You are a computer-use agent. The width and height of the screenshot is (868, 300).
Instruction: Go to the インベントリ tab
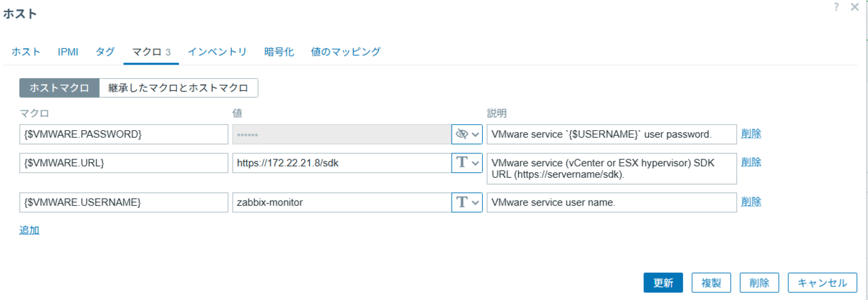(217, 52)
